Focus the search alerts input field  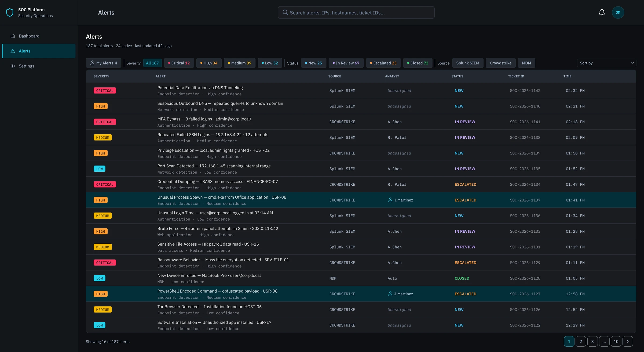(x=356, y=12)
